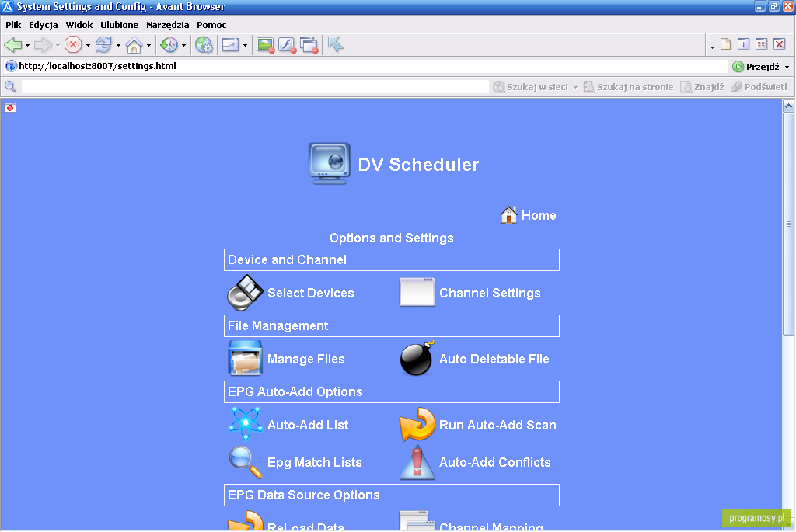796x532 pixels.
Task: Click the Epg Match Lists magnifier icon
Action: [245, 462]
